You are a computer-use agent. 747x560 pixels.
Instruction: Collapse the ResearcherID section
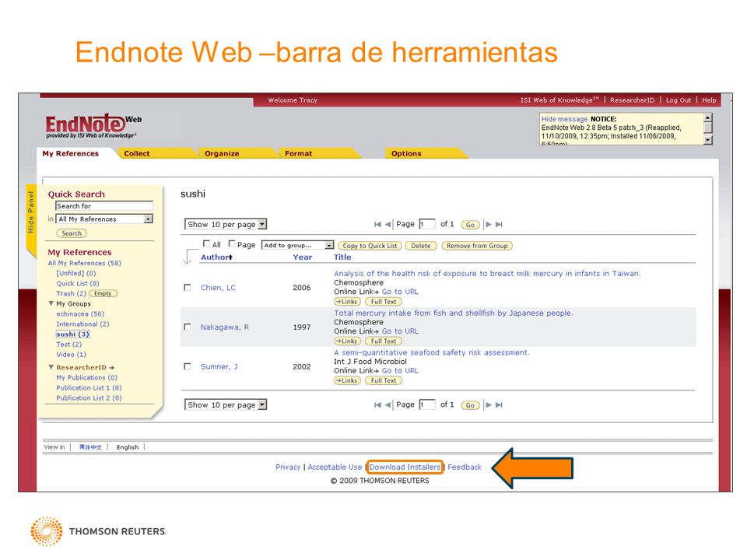tap(51, 367)
